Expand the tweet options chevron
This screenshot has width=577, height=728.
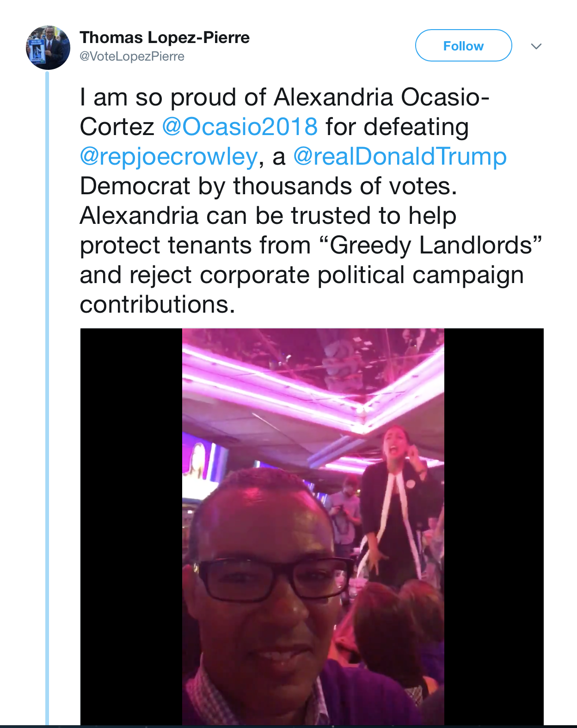pyautogui.click(x=536, y=46)
